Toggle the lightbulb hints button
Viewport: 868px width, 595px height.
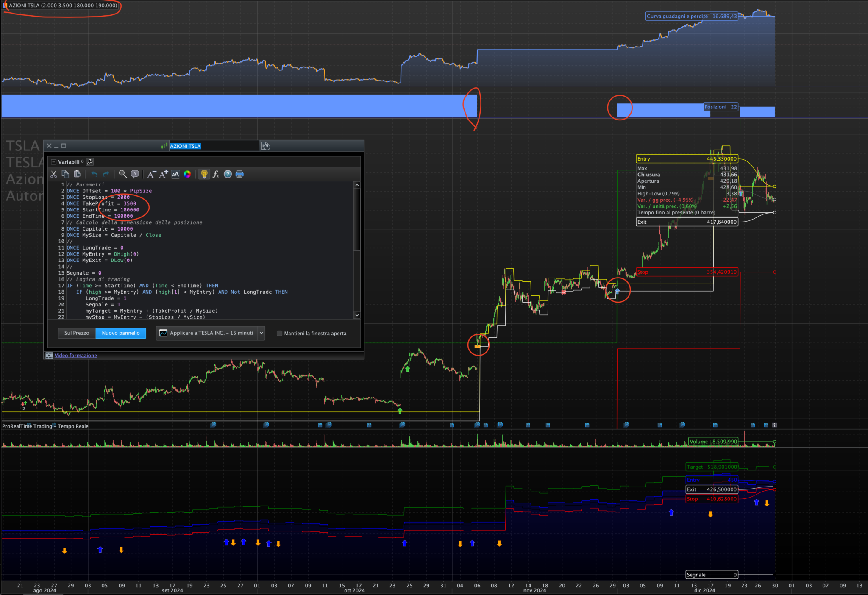(x=204, y=174)
